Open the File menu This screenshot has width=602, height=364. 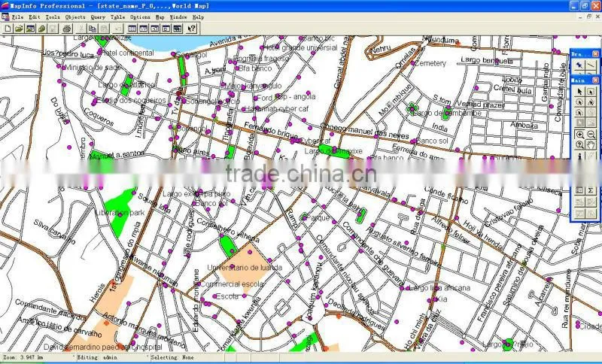click(17, 17)
